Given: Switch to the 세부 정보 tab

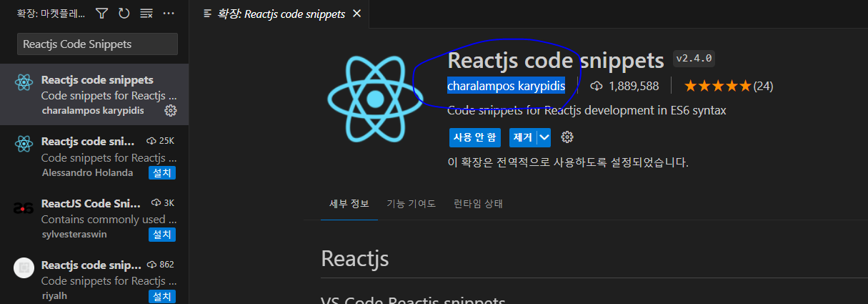Looking at the screenshot, I should pos(349,204).
